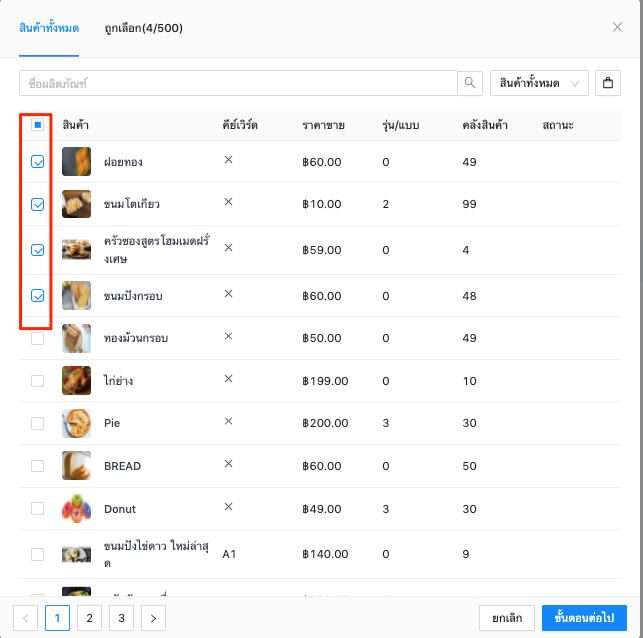
Task: Check the ขนมปังไข่ดาว product checkbox
Action: coord(38,554)
